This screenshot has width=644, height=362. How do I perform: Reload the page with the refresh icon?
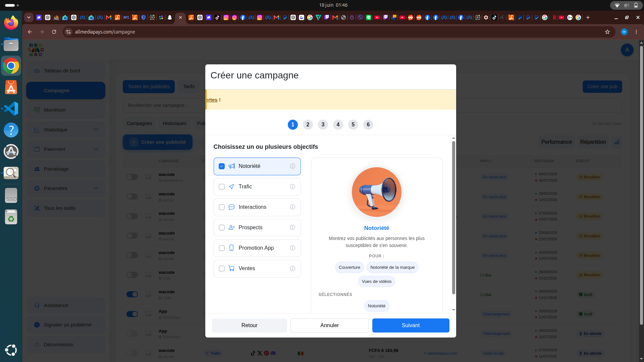point(54,32)
